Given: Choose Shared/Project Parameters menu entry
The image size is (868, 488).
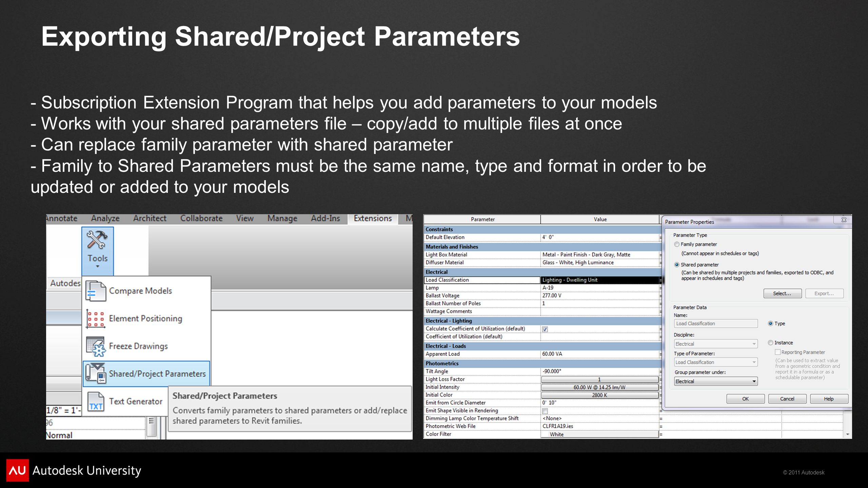Looking at the screenshot, I should [146, 374].
